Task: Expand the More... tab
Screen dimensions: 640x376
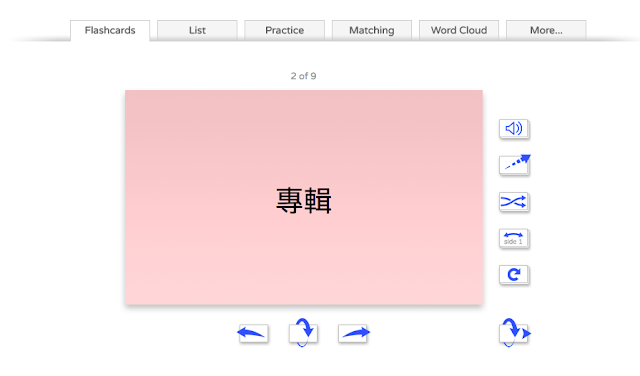Action: [546, 30]
